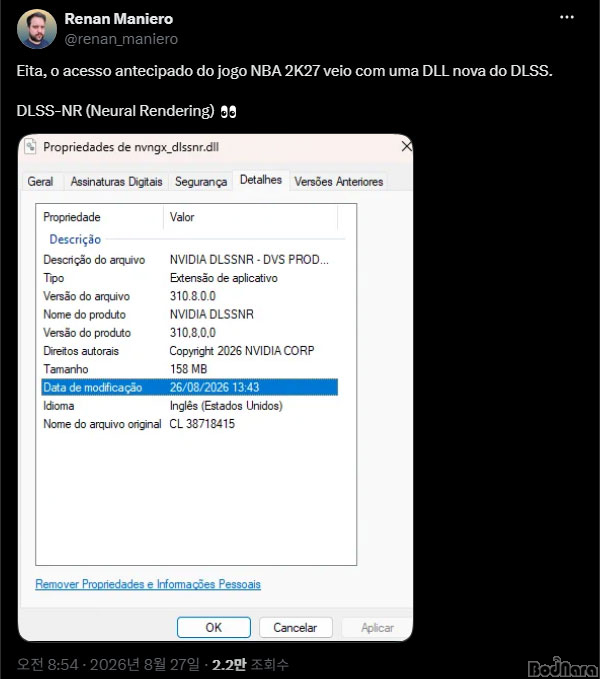
Task: Click the Cancelar button
Action: [296, 627]
